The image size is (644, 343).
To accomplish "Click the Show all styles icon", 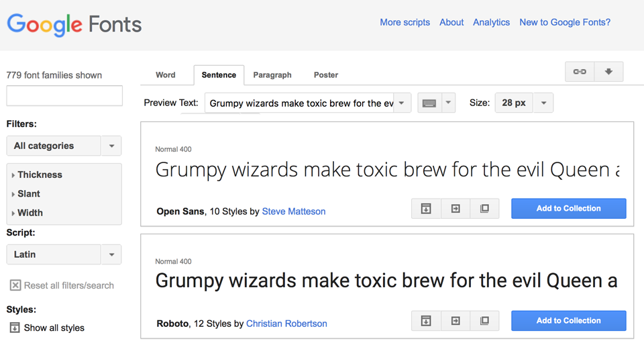I will click(x=15, y=328).
